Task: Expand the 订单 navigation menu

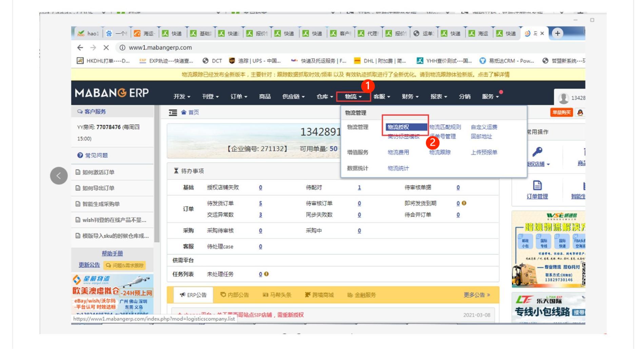Action: pyautogui.click(x=239, y=97)
